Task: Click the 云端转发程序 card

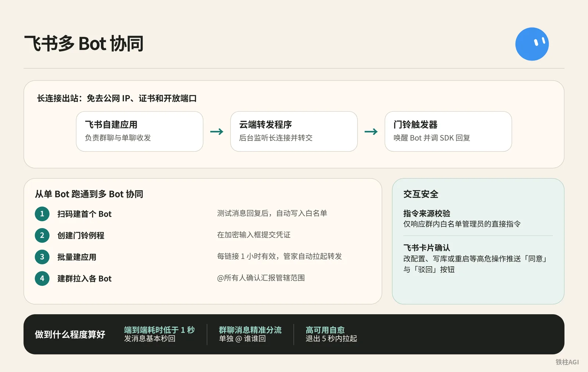Action: 294,131
